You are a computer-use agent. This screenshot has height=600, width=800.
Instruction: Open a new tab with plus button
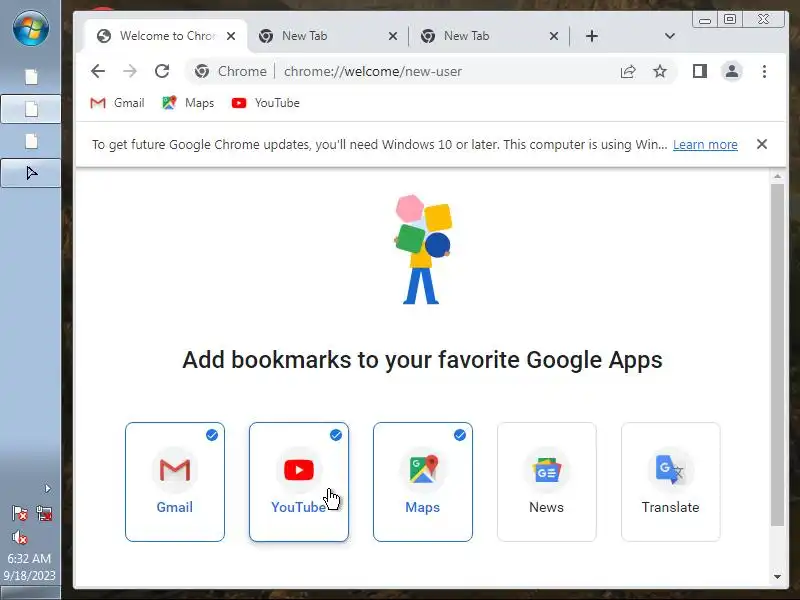tap(592, 36)
